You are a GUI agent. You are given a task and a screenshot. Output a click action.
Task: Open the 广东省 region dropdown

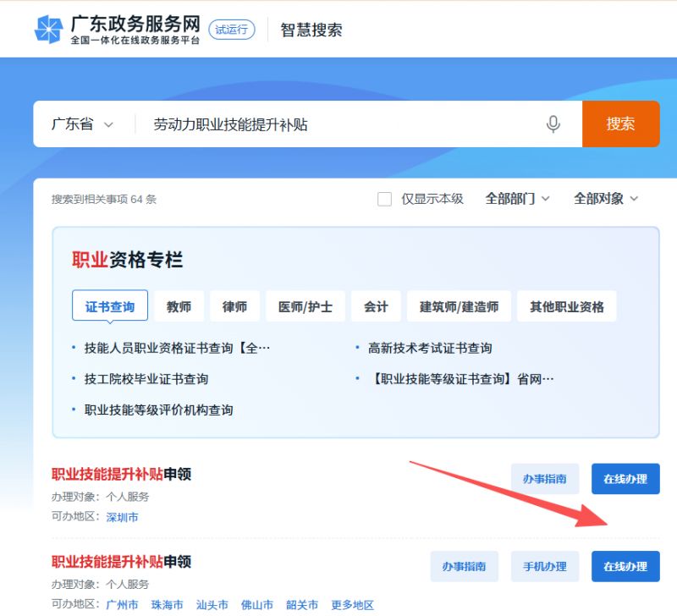(82, 124)
